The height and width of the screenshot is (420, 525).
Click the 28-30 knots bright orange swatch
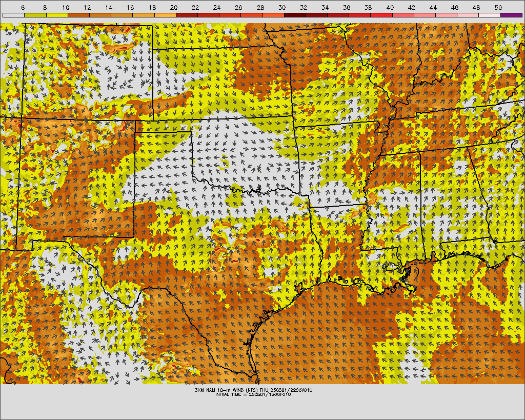click(x=273, y=15)
